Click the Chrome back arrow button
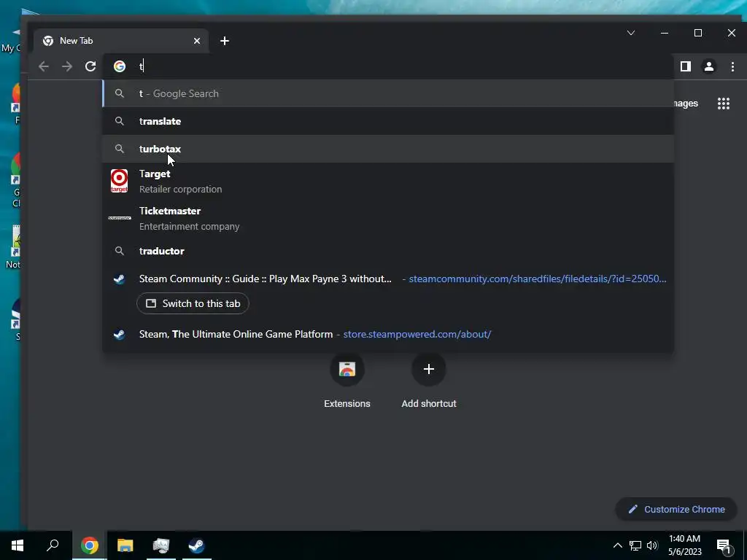Image resolution: width=747 pixels, height=560 pixels. (x=44, y=66)
